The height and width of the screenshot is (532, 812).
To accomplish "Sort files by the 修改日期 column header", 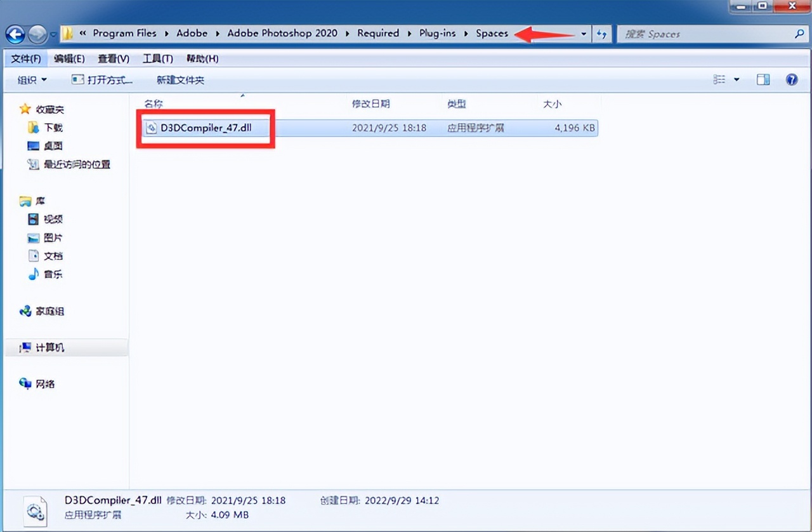I will tap(371, 103).
